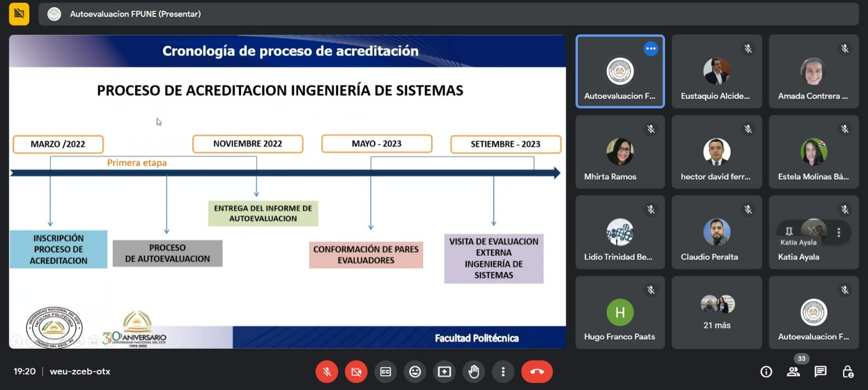Click muted microphone icon on Estela Molinas tile
The width and height of the screenshot is (868, 390).
coord(845,129)
